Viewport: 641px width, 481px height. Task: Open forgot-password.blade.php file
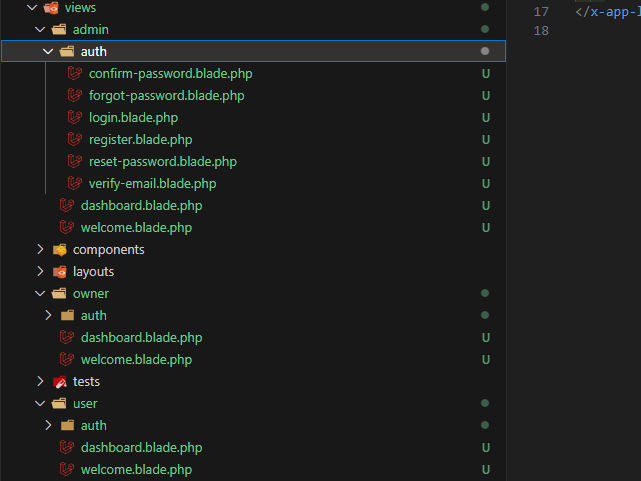[166, 95]
